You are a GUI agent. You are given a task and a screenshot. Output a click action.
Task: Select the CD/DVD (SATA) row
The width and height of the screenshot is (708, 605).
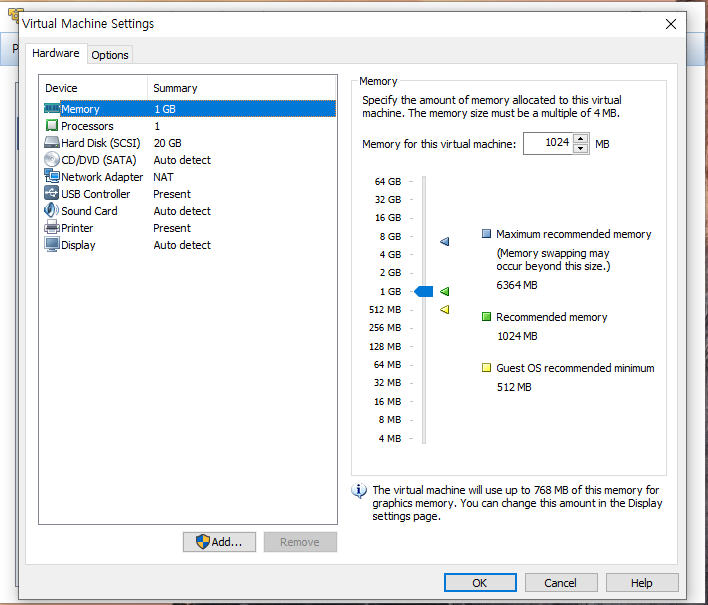point(190,160)
